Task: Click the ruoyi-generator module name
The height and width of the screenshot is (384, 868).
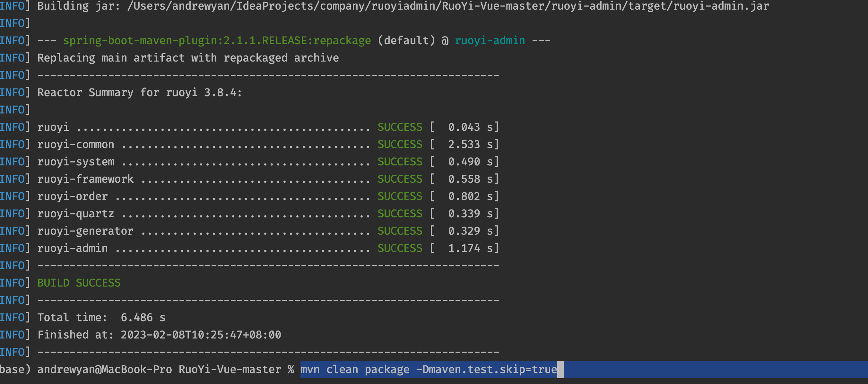Action: click(85, 231)
